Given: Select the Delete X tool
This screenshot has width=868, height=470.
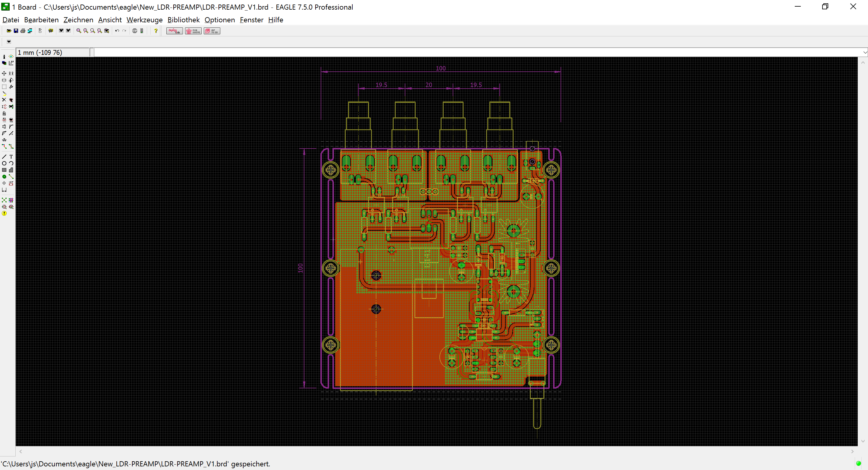Looking at the screenshot, I should [4, 100].
